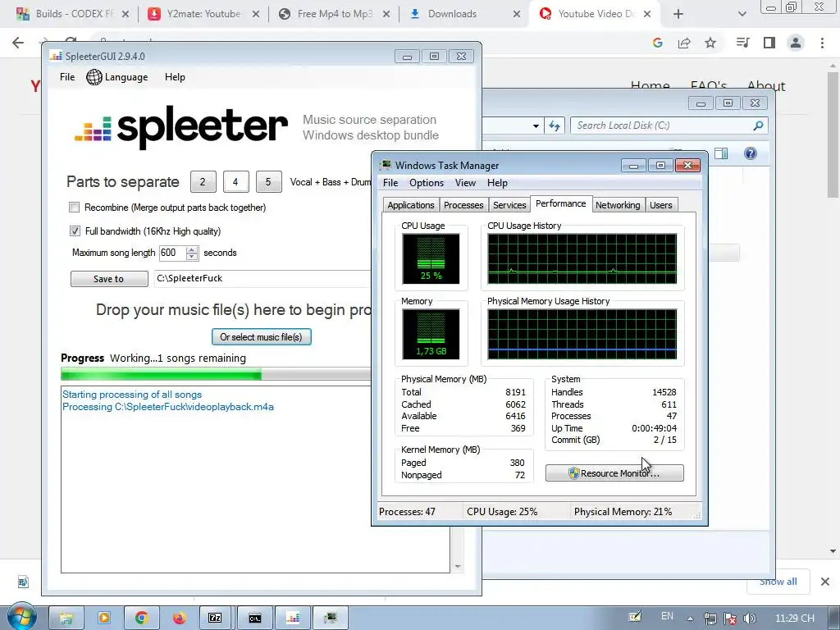Open 7-Zip taskbar icon
This screenshot has height=630, width=840.
[216, 619]
